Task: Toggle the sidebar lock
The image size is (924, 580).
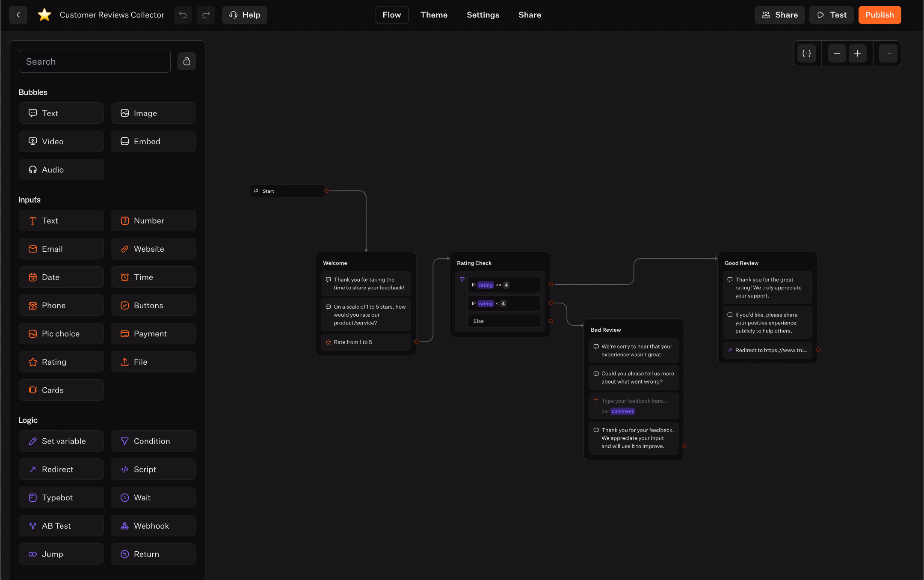Action: click(x=187, y=61)
